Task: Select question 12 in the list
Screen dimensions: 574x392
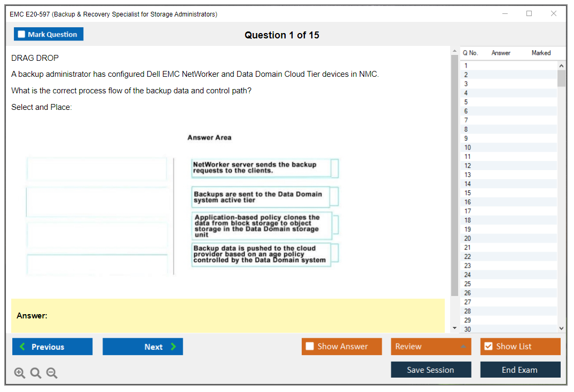Action: [x=468, y=166]
